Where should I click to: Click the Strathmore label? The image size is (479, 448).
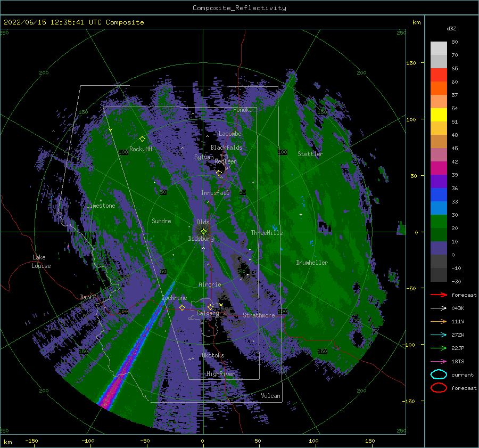(259, 315)
